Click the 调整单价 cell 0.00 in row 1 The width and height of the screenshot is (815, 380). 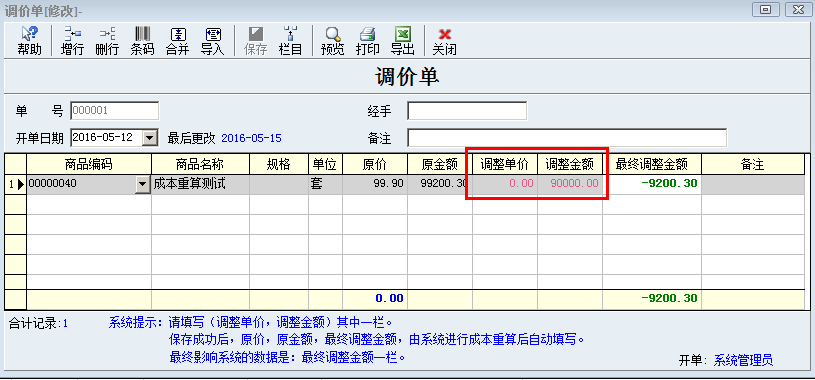click(x=505, y=184)
